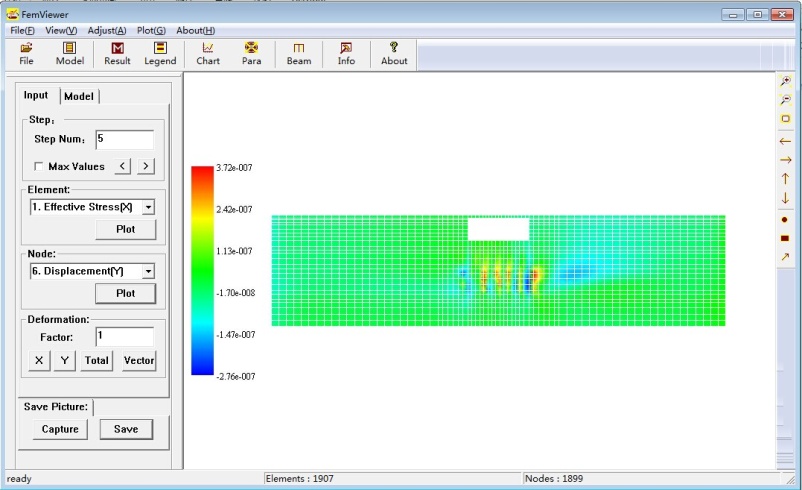This screenshot has height=490, width=802.
Task: Open the View(V) menu
Action: tap(61, 30)
